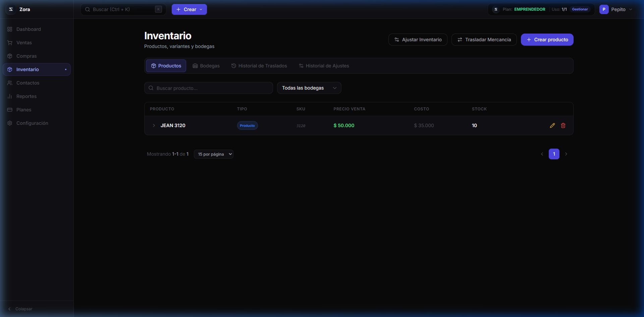Click the Buscar producto search field
Screen dimensions: 644x317
click(209, 88)
